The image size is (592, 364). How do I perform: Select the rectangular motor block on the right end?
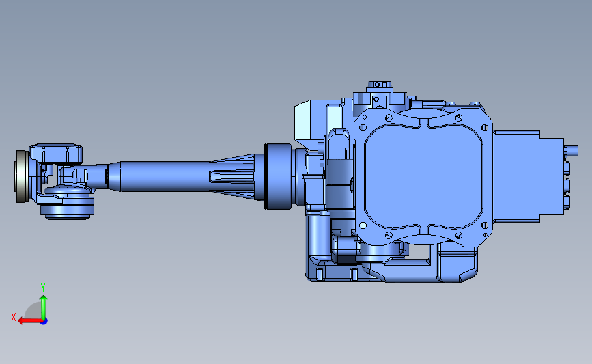(528, 176)
